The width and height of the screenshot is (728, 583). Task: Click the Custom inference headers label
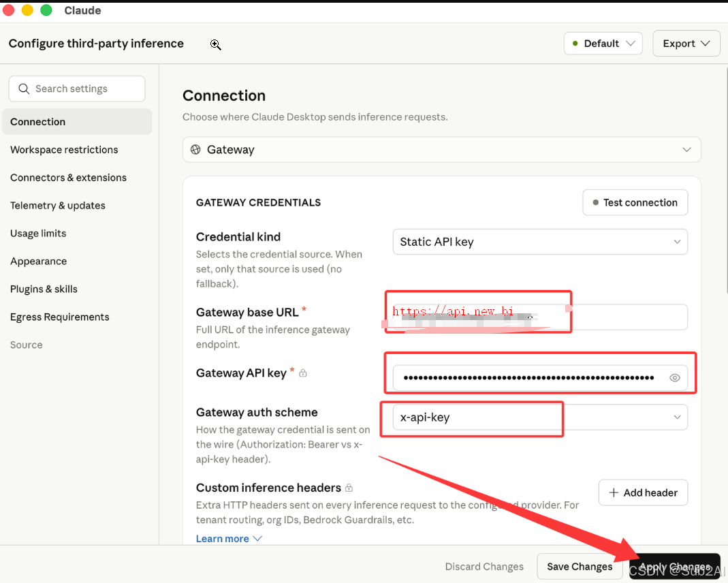click(268, 488)
